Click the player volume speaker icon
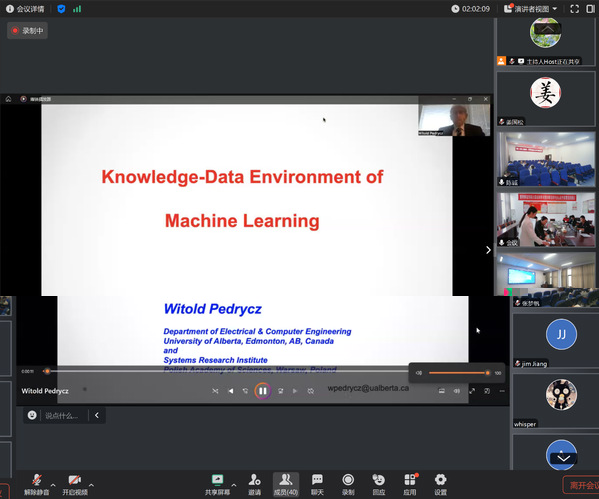599x499 pixels. coord(457,391)
